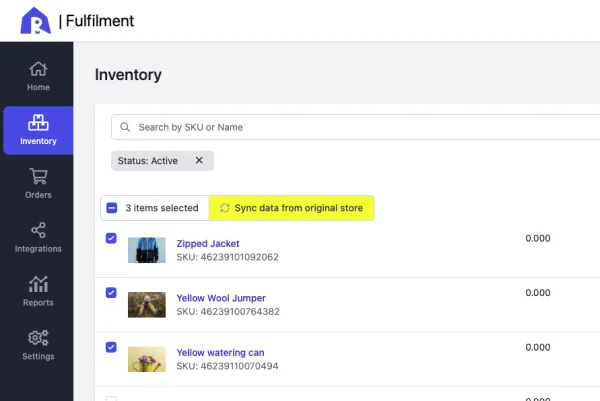Viewport: 600px width, 401px height.
Task: Select the Inventory sidebar icon
Action: 38,123
